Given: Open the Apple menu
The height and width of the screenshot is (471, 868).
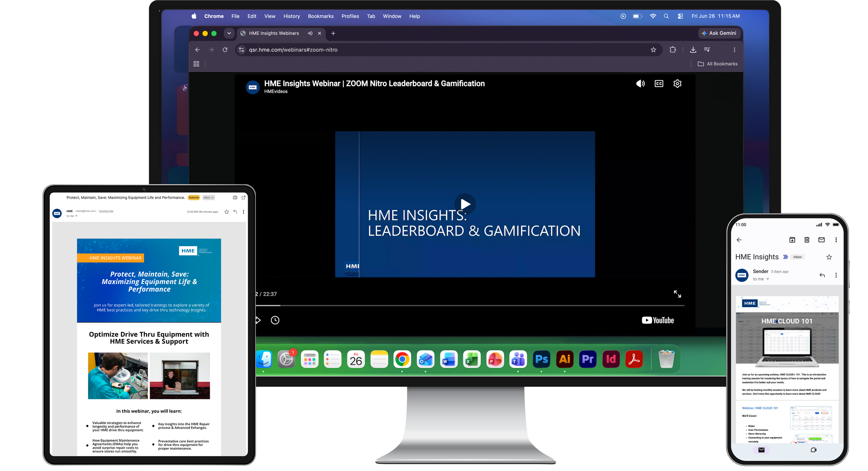Looking at the screenshot, I should (194, 16).
